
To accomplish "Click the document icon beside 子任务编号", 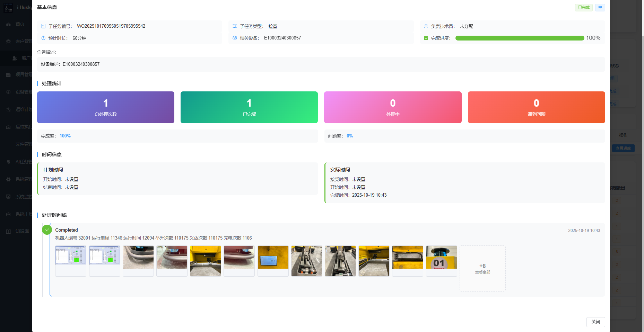I will tap(43, 26).
